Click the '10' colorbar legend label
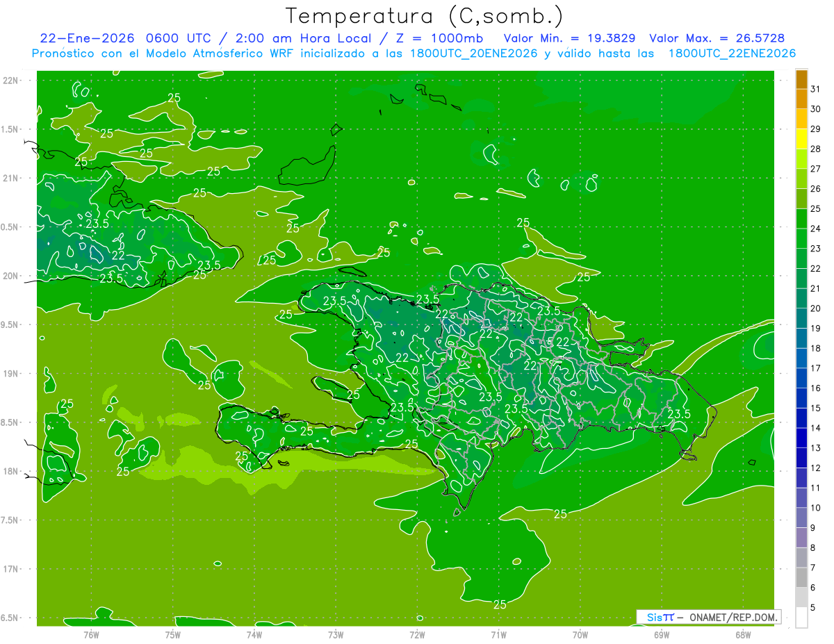The height and width of the screenshot is (644, 834). pos(816,508)
